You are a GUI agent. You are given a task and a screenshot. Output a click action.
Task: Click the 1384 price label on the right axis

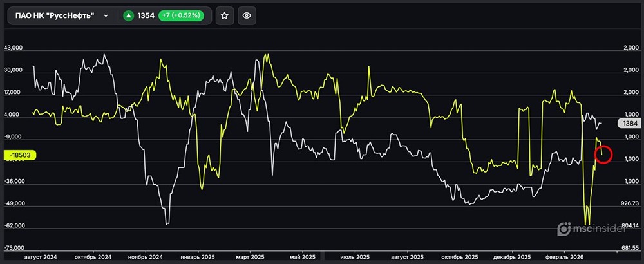(x=629, y=122)
